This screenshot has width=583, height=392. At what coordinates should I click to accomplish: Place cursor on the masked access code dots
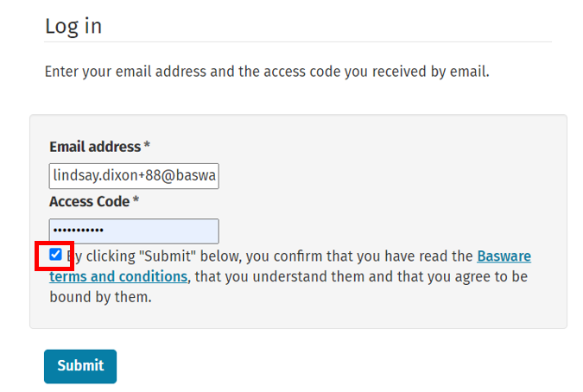pyautogui.click(x=79, y=231)
